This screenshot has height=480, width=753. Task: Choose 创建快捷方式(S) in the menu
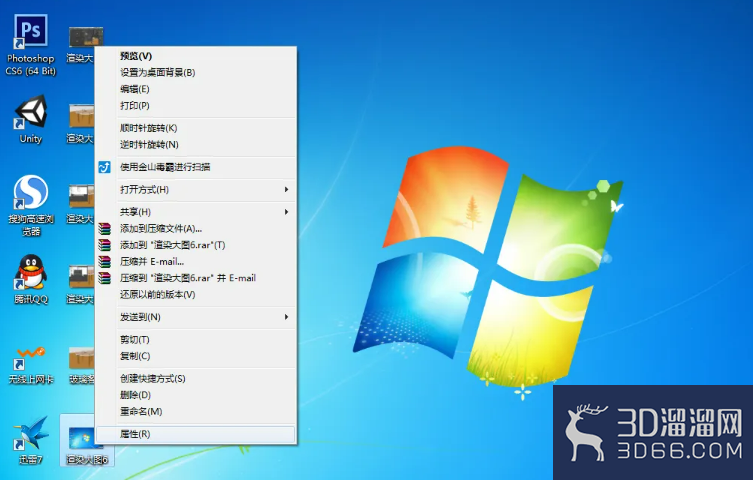pos(196,378)
